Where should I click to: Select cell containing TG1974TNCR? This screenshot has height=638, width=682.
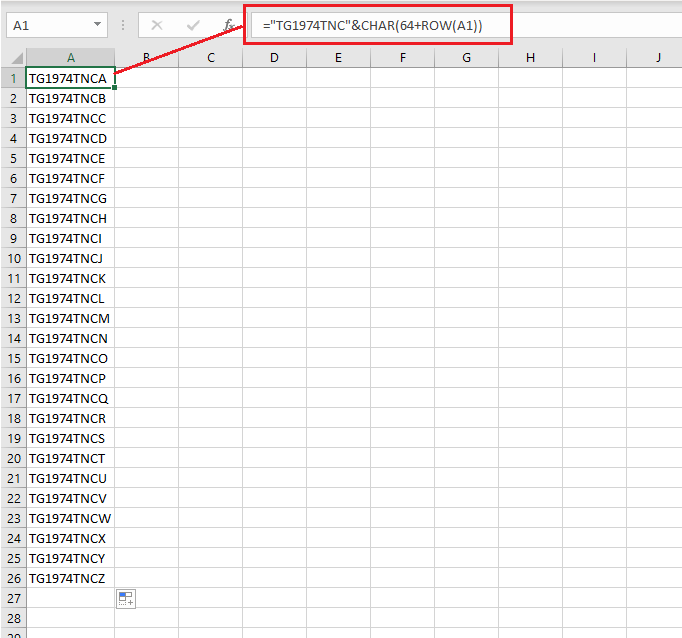(x=70, y=418)
